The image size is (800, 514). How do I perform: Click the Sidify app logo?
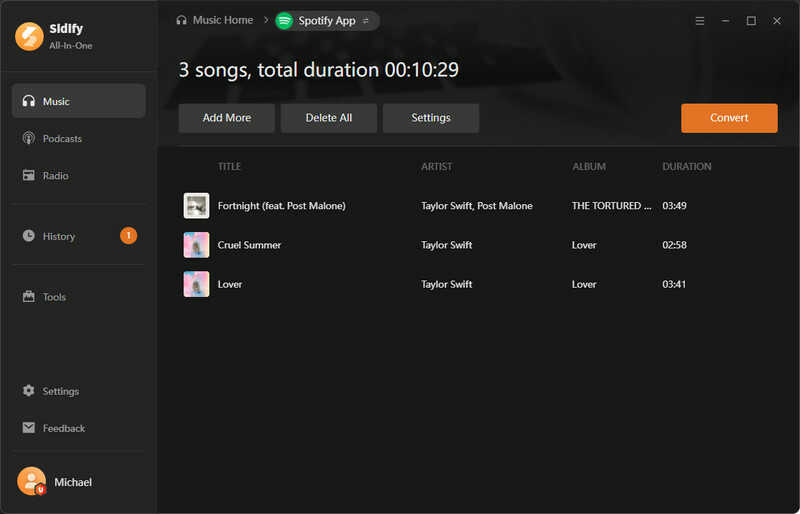coord(29,36)
